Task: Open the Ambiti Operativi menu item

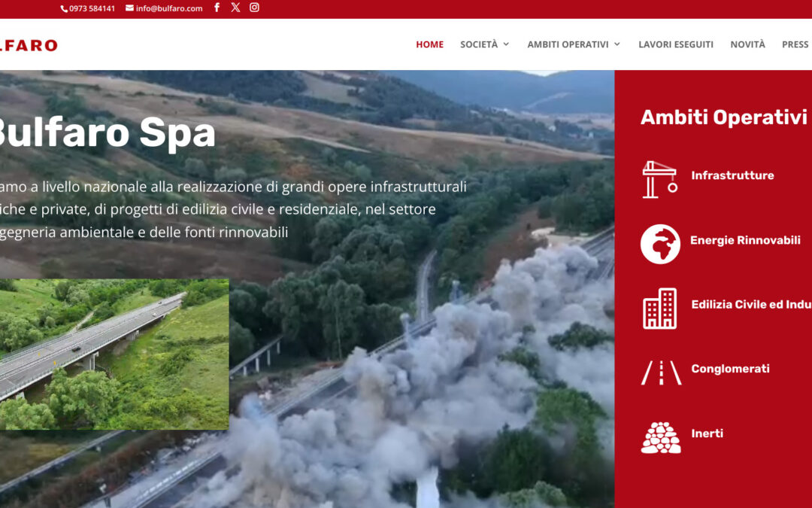Action: [x=568, y=44]
